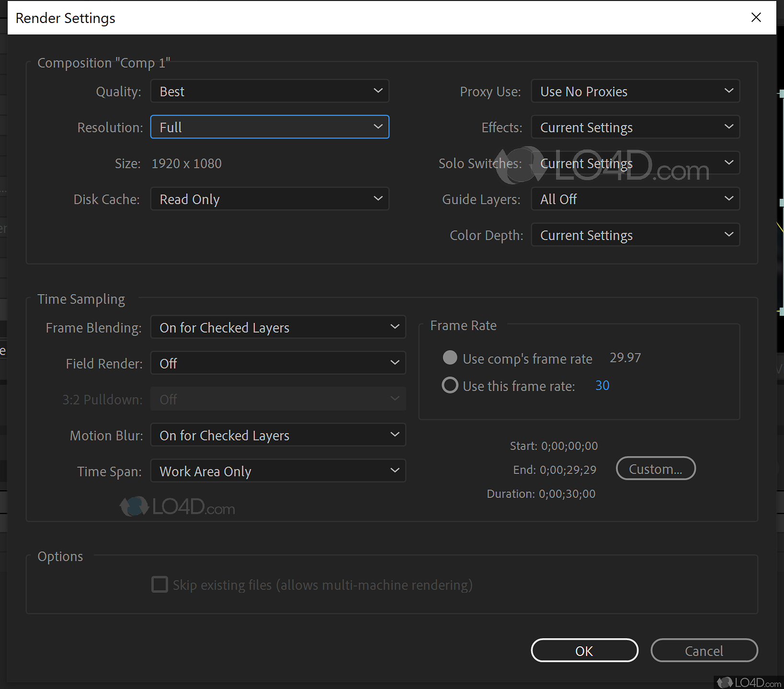Open the Time Span dropdown

278,471
